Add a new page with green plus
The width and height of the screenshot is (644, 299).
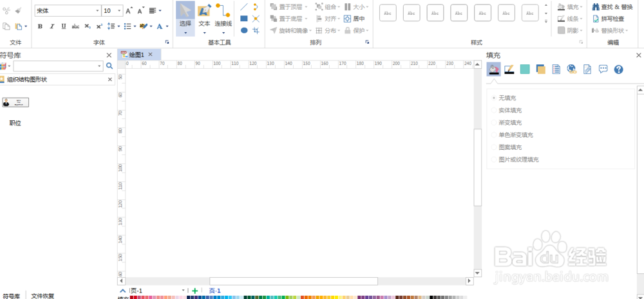click(194, 291)
